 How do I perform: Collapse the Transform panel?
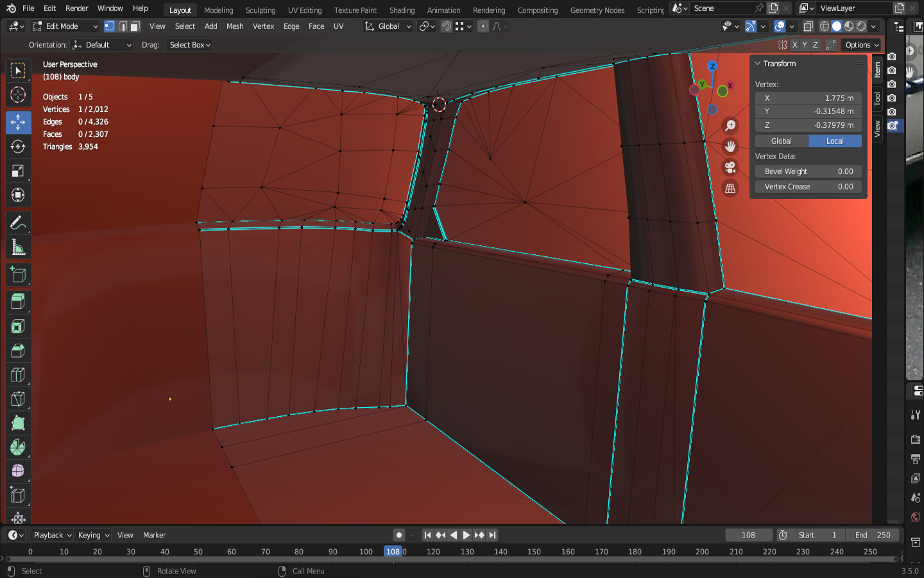point(758,64)
